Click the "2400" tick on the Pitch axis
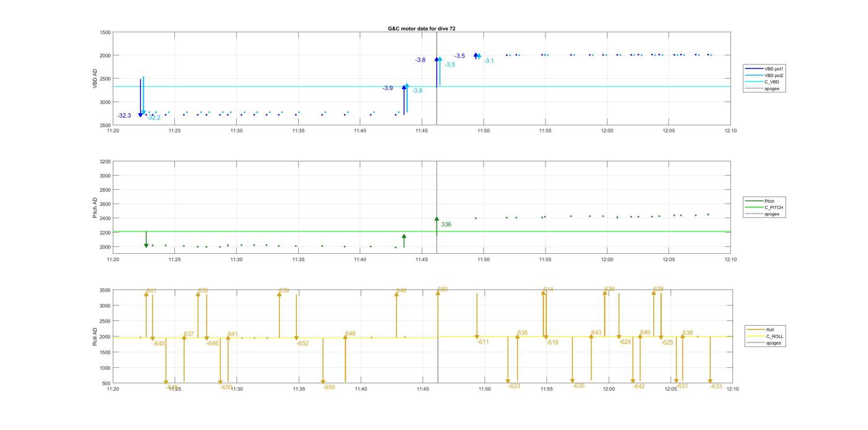This screenshot has height=430, width=868. (105, 219)
